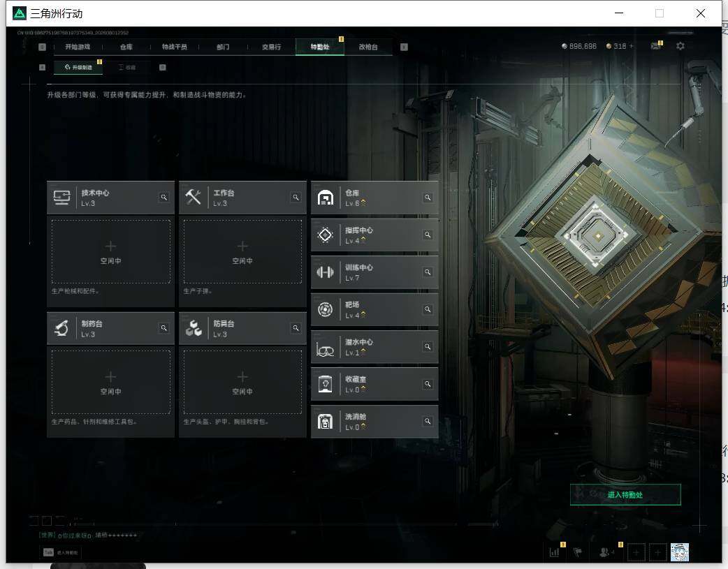Click key icon left of 升级制造 sub-tab
The image size is (728, 569).
click(x=42, y=67)
